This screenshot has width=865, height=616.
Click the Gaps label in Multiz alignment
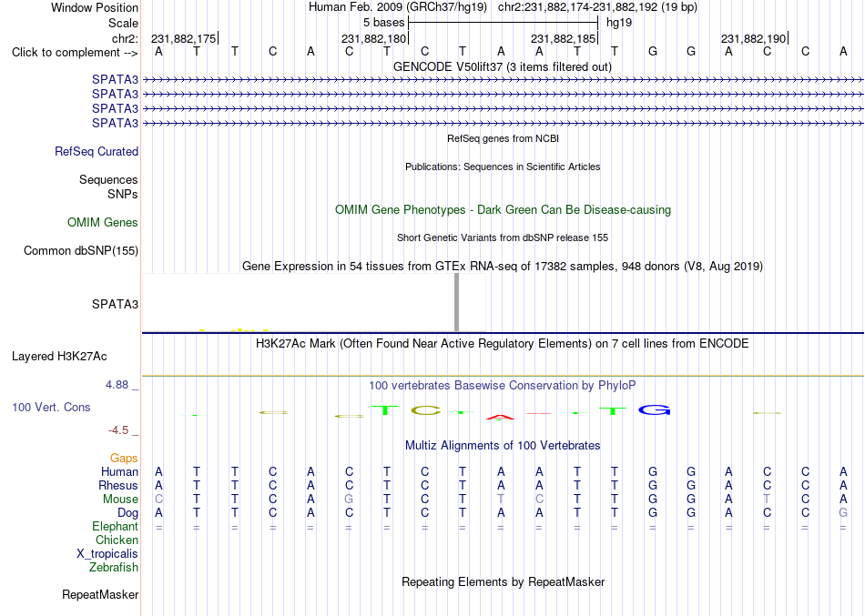[124, 459]
